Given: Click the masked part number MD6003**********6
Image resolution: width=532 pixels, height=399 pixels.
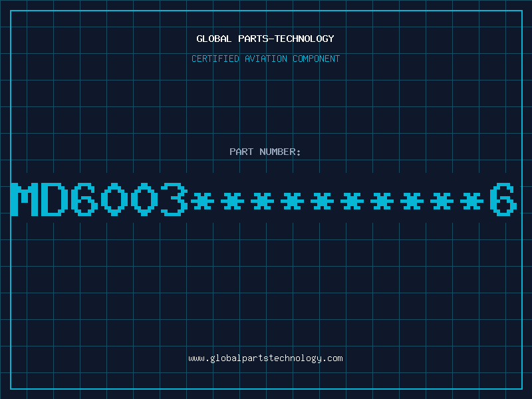Looking at the screenshot, I should (264, 199).
